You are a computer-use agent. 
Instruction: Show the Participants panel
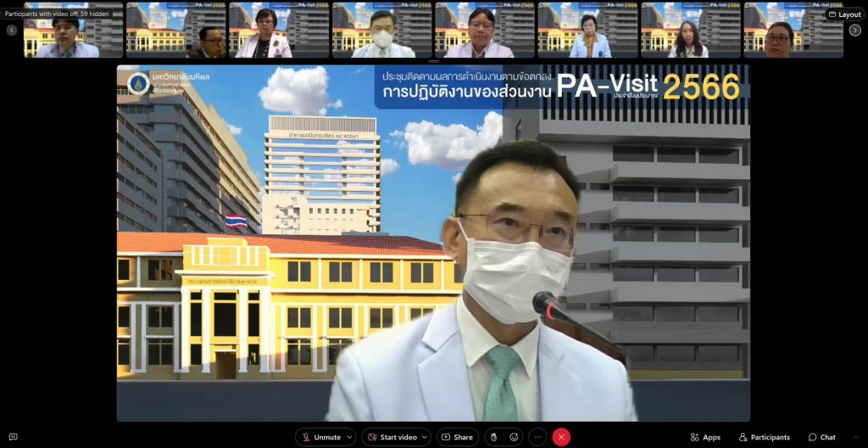(x=764, y=437)
